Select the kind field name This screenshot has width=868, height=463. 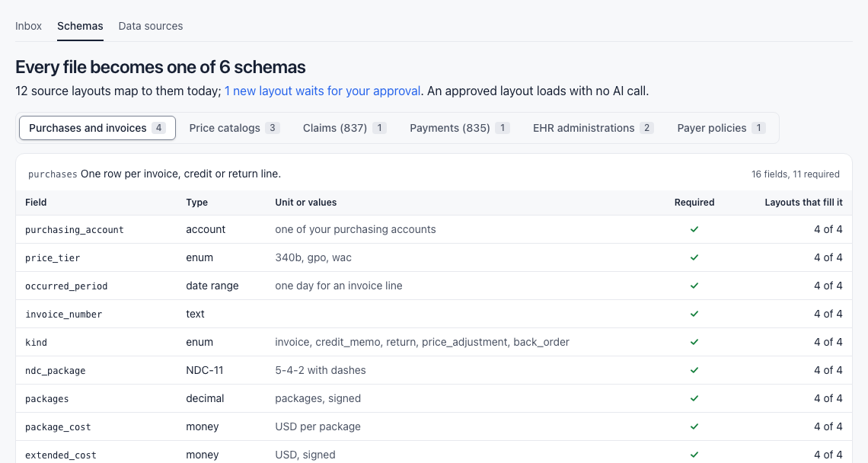36,343
